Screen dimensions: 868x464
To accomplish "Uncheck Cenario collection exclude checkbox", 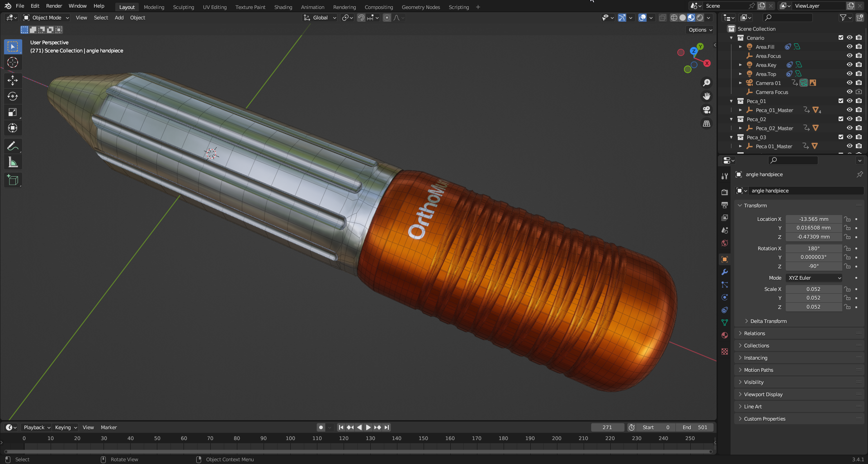I will 841,38.
